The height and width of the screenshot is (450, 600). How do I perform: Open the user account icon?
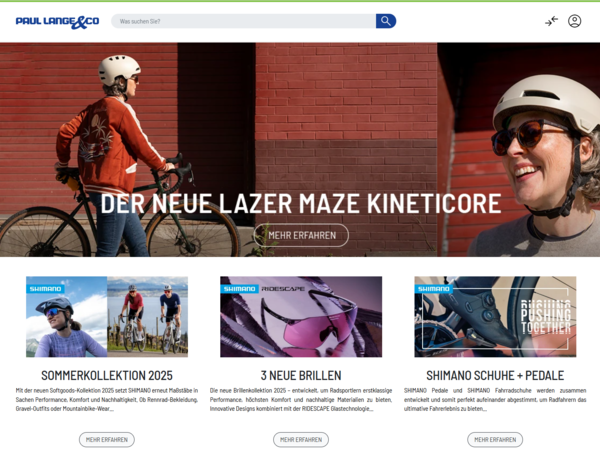point(574,21)
